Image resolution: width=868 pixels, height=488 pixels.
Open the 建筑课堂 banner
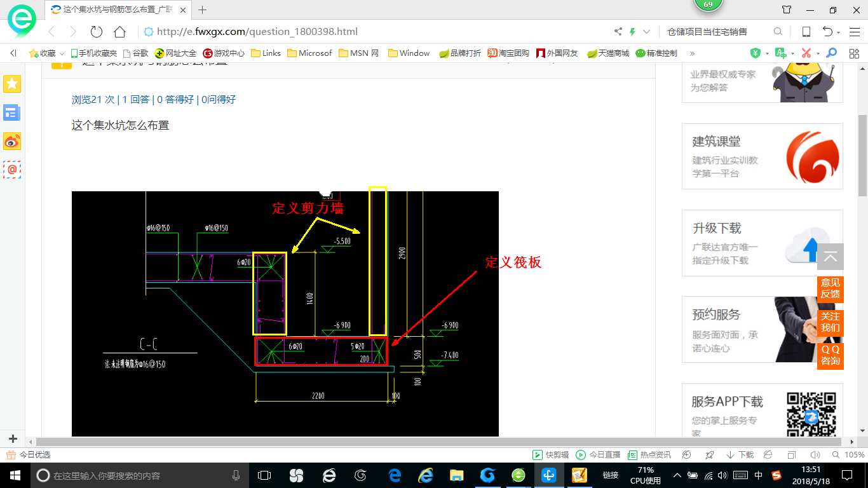click(x=763, y=156)
